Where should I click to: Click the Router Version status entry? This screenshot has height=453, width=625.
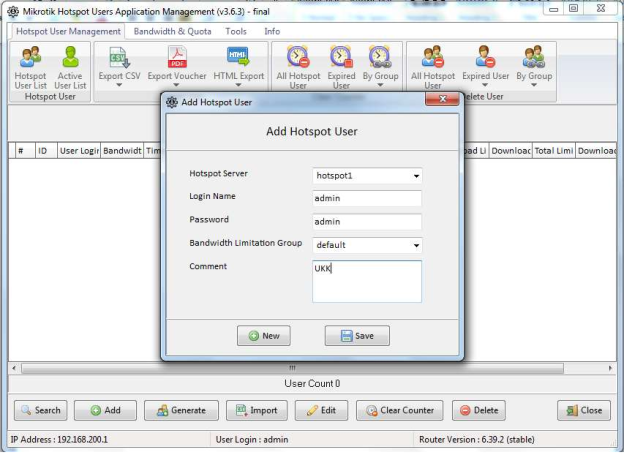tap(476, 439)
